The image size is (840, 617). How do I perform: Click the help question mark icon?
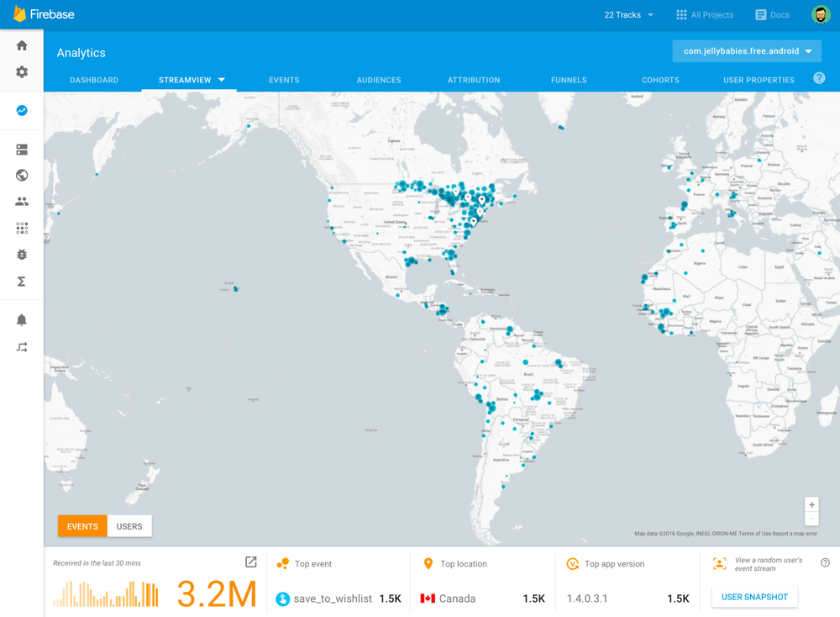pyautogui.click(x=818, y=78)
